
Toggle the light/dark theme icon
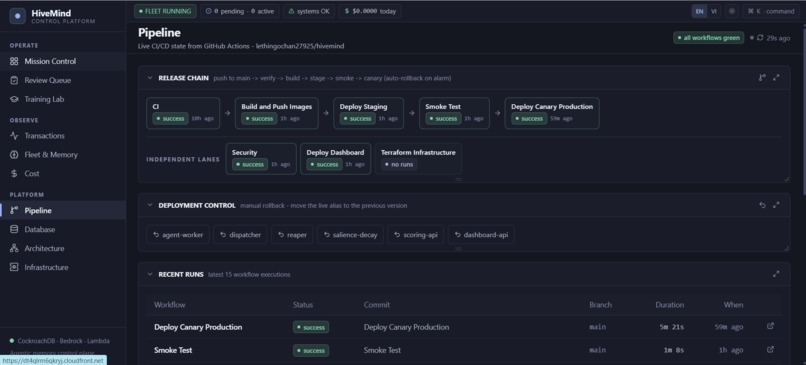coord(732,11)
